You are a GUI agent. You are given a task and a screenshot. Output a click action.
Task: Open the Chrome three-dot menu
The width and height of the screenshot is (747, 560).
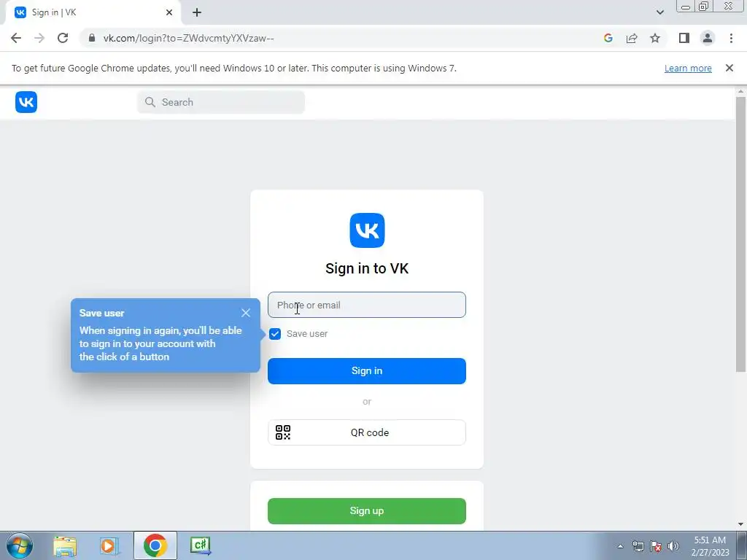pyautogui.click(x=731, y=38)
